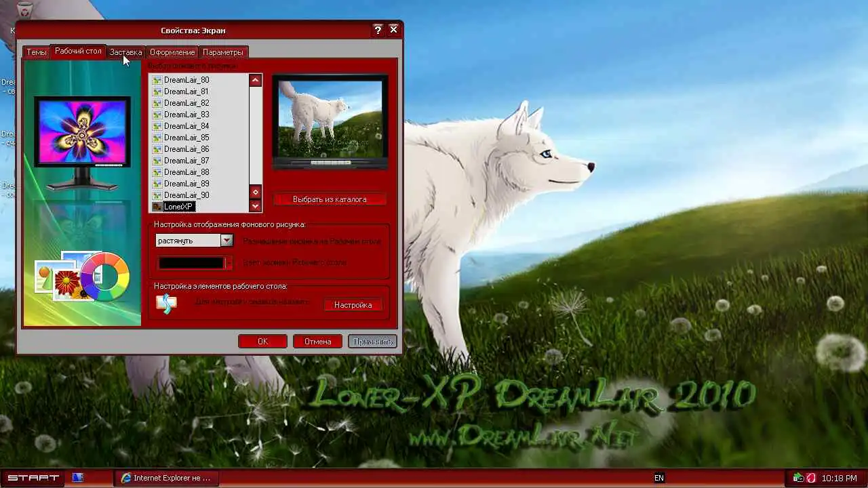Open the Темы tab
Screen dimensions: 868x488
(x=37, y=52)
